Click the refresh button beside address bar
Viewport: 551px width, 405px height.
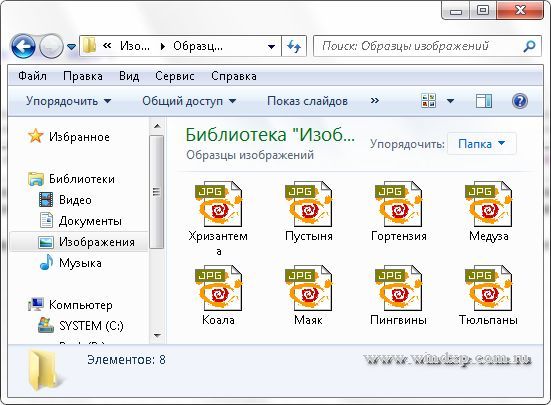coord(294,46)
